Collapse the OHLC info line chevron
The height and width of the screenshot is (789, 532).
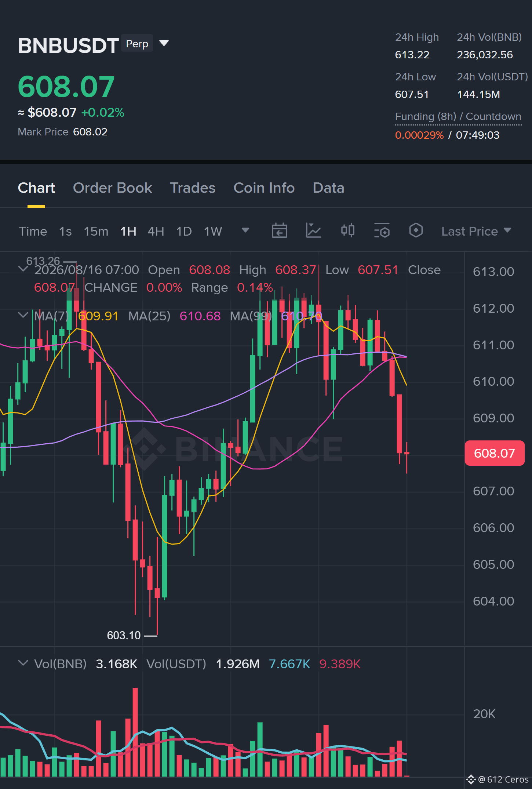23,269
